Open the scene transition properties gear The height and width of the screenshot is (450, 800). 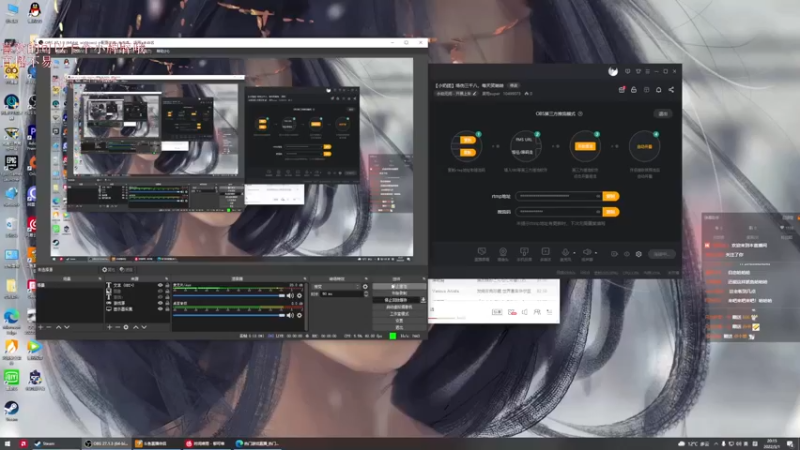(x=365, y=287)
